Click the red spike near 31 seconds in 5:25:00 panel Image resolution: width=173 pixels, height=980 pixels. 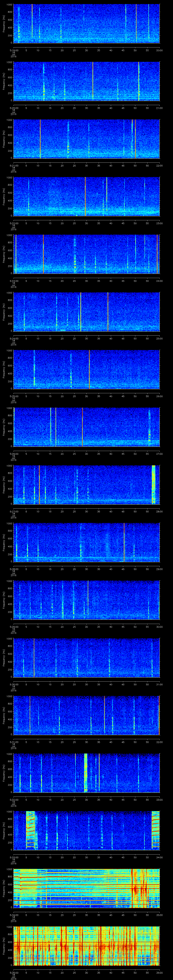(x=89, y=369)
